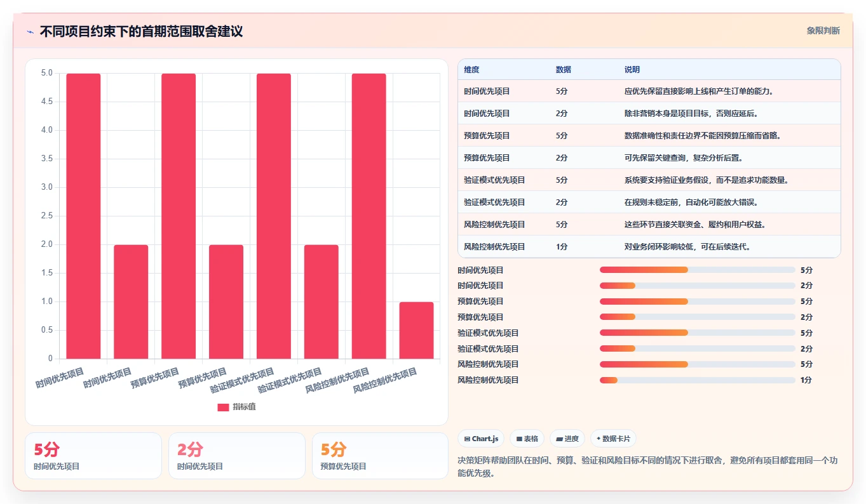This screenshot has height=504, width=866.
Task: Select the 表格 chip
Action: click(527, 439)
